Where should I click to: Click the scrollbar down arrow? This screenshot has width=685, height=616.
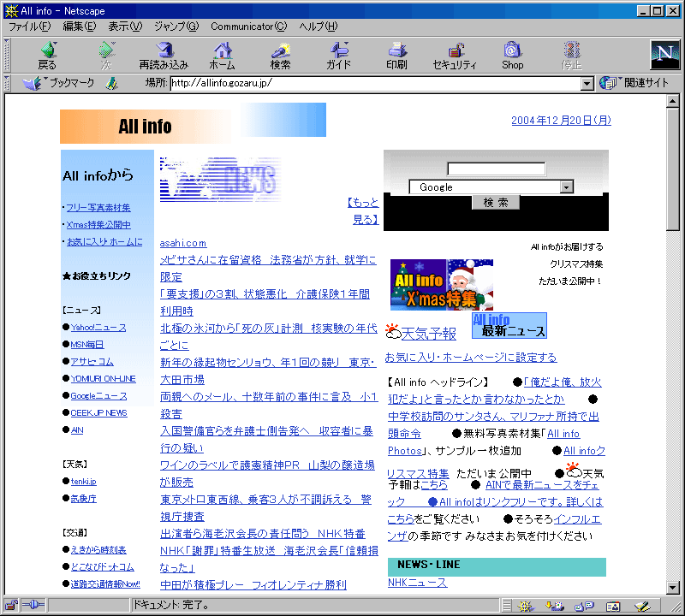pos(673,588)
